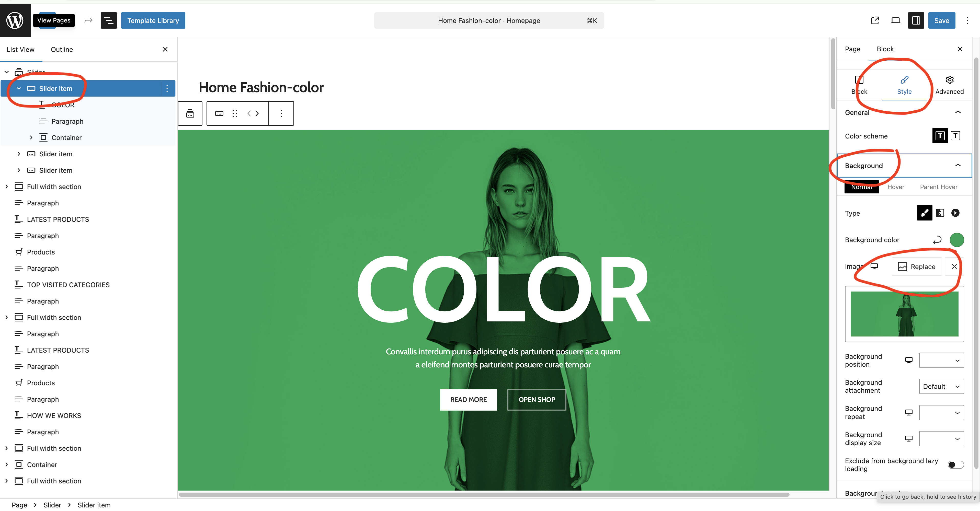Click the Replace image button
This screenshot has height=511, width=980.
click(x=917, y=266)
